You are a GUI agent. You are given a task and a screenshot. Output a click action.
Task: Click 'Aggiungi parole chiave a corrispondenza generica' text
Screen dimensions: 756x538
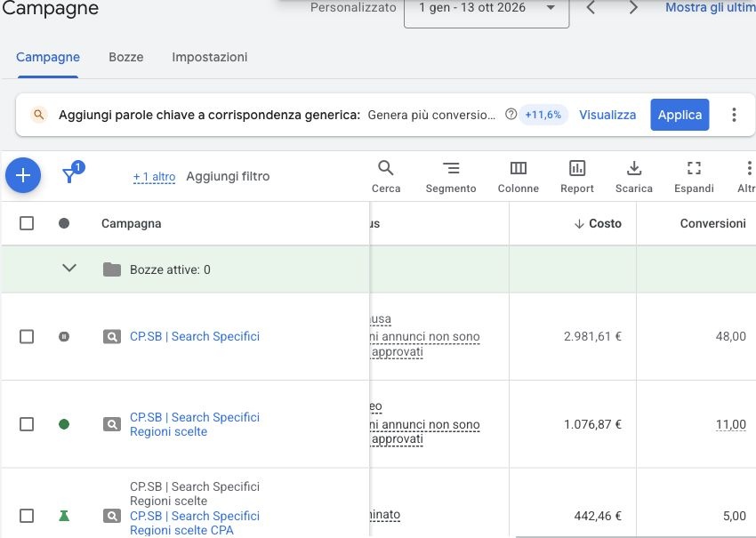(x=209, y=115)
